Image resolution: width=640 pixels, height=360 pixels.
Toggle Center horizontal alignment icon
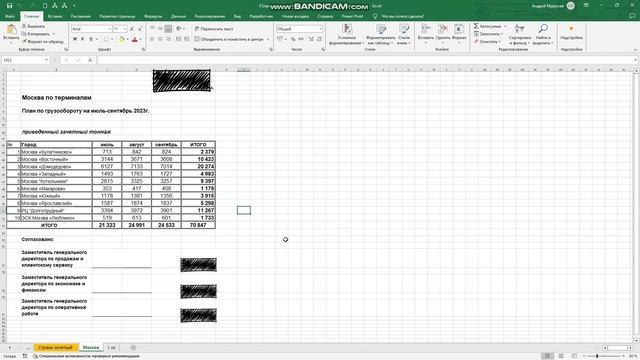tap(160, 39)
